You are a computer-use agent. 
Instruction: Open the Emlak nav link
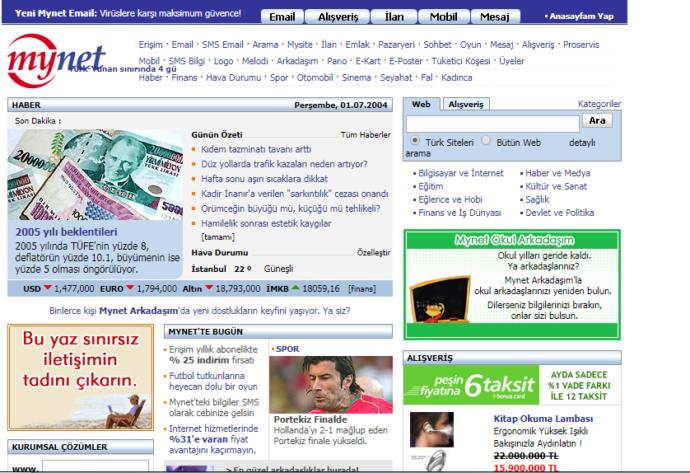click(x=357, y=44)
